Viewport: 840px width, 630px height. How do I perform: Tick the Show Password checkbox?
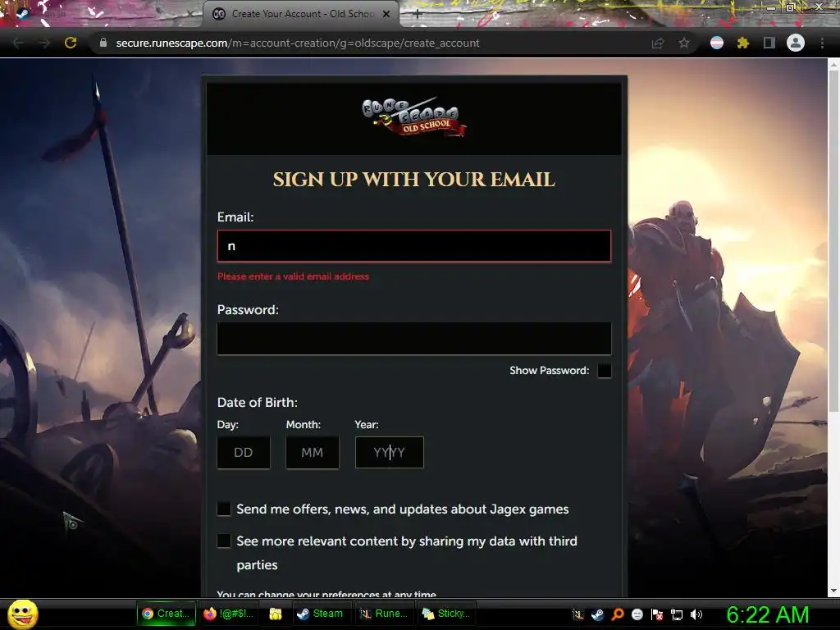point(605,371)
